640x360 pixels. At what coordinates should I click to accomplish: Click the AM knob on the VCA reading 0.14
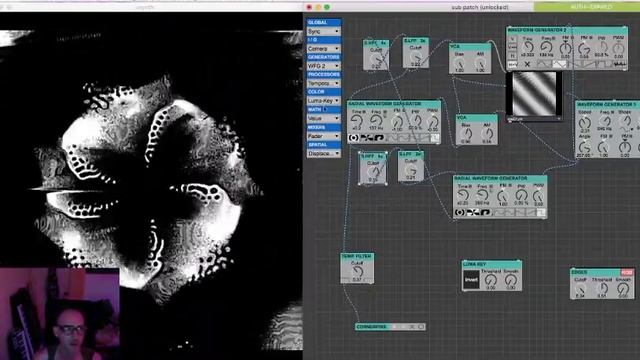pyautogui.click(x=487, y=134)
